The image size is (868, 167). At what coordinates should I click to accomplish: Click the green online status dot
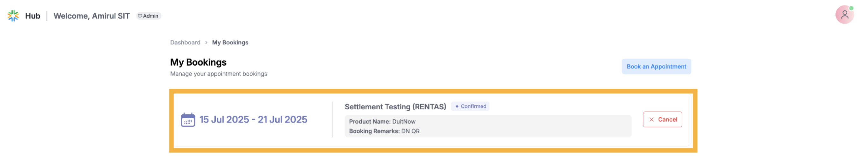pos(851,8)
